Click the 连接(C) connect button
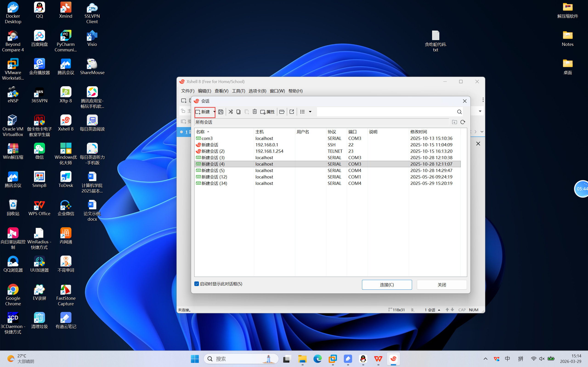 pos(387,285)
